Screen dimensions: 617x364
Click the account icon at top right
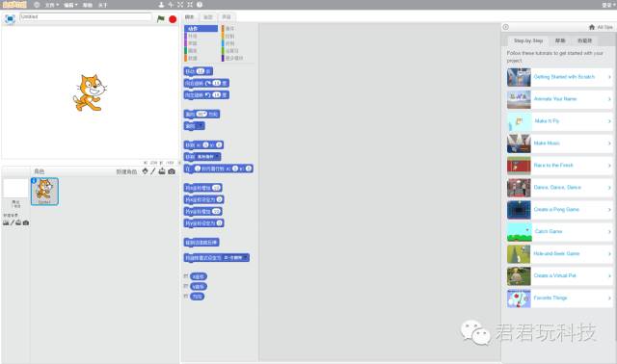607,5
